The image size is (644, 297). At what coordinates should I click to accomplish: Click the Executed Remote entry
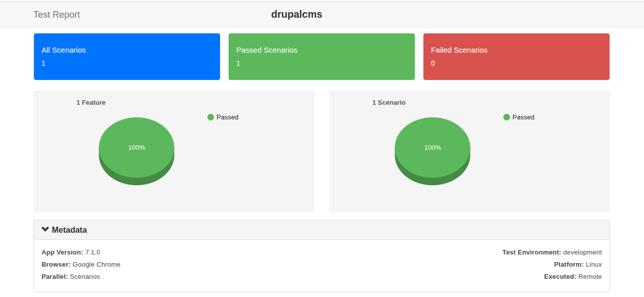point(573,276)
